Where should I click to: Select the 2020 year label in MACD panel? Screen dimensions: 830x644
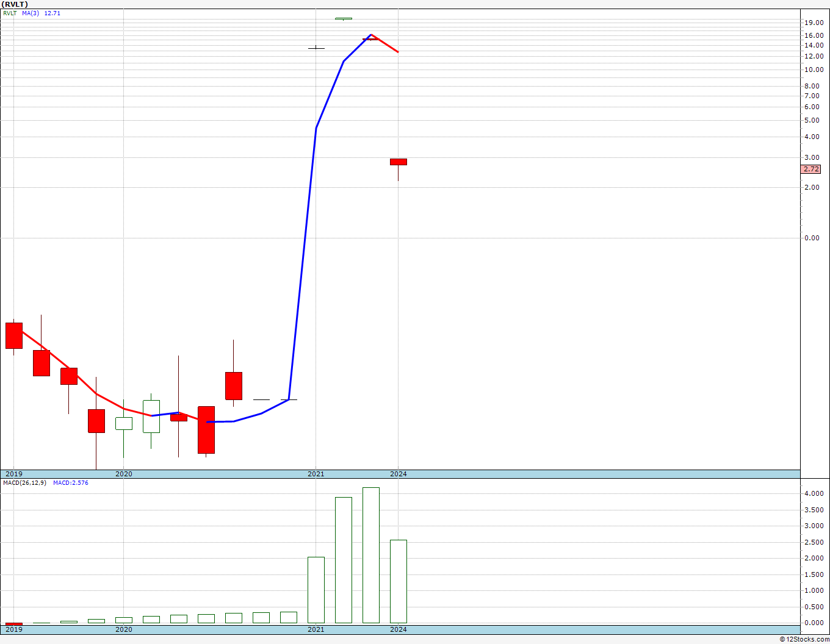point(124,629)
